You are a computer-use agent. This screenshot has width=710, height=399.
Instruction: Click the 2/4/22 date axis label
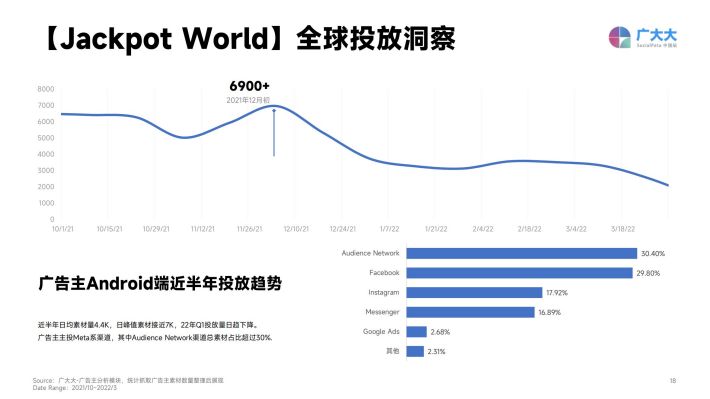click(483, 229)
